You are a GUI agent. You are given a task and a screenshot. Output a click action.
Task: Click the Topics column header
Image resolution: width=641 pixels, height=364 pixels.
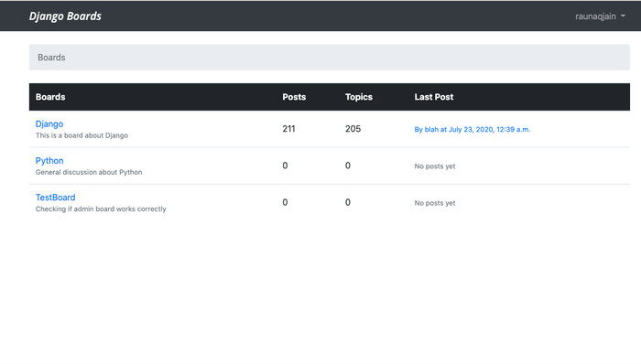tap(359, 97)
